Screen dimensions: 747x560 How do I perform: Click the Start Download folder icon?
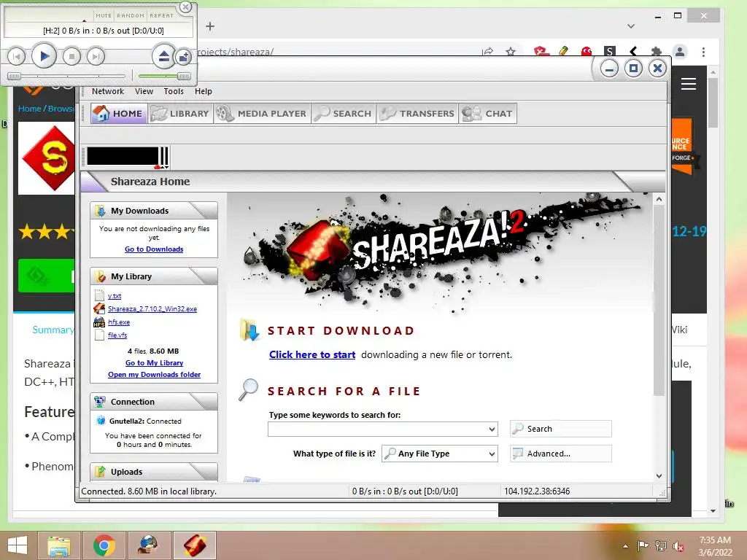(249, 330)
